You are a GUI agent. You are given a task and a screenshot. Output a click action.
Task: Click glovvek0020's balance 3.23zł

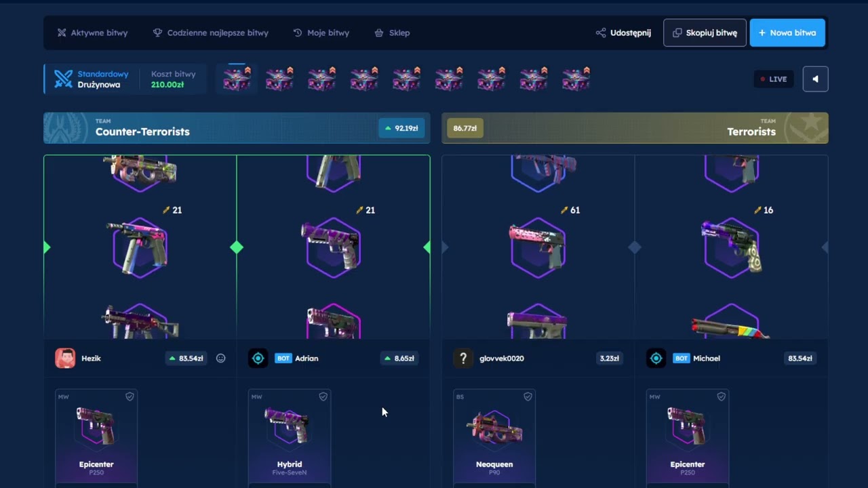[609, 358]
